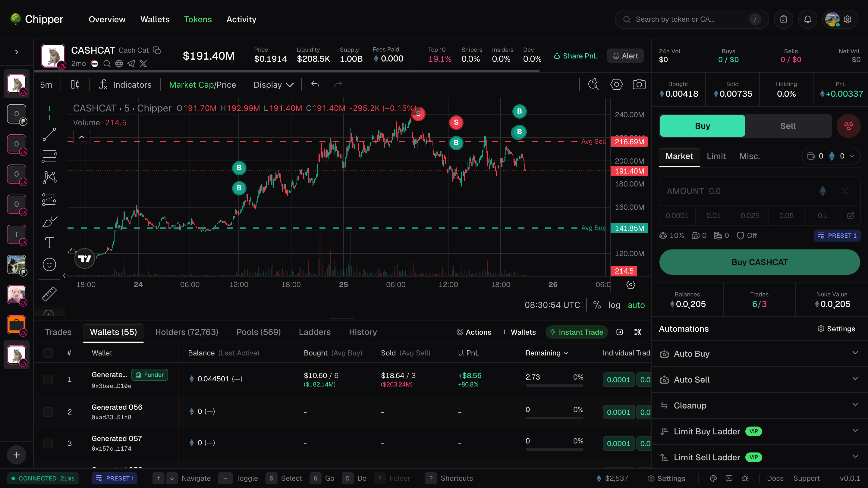Expand the Auto Sell automation

pyautogui.click(x=759, y=380)
